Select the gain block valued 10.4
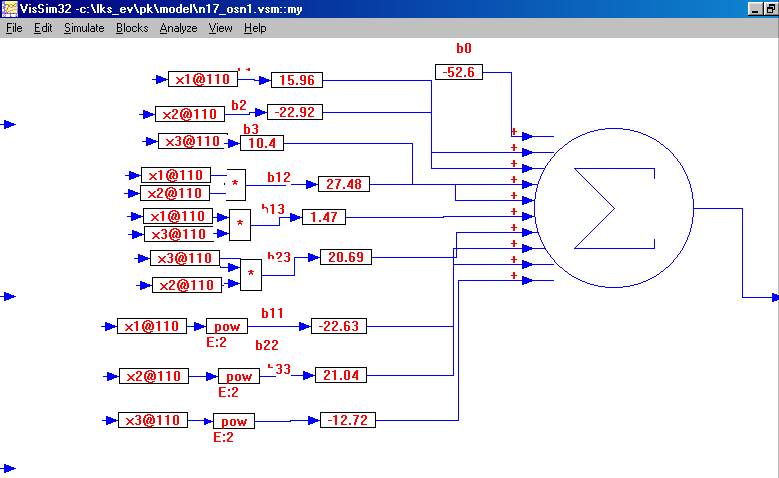Screen dimensions: 779x478 coord(262,143)
